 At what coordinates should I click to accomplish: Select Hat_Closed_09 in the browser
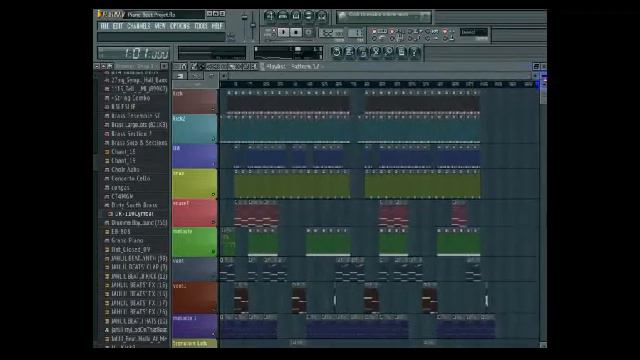(x=131, y=249)
